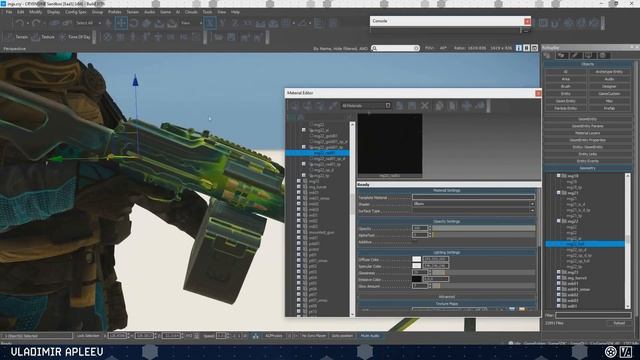This screenshot has height=360, width=640.
Task: Activate the Scale object tool
Action: point(147,23)
